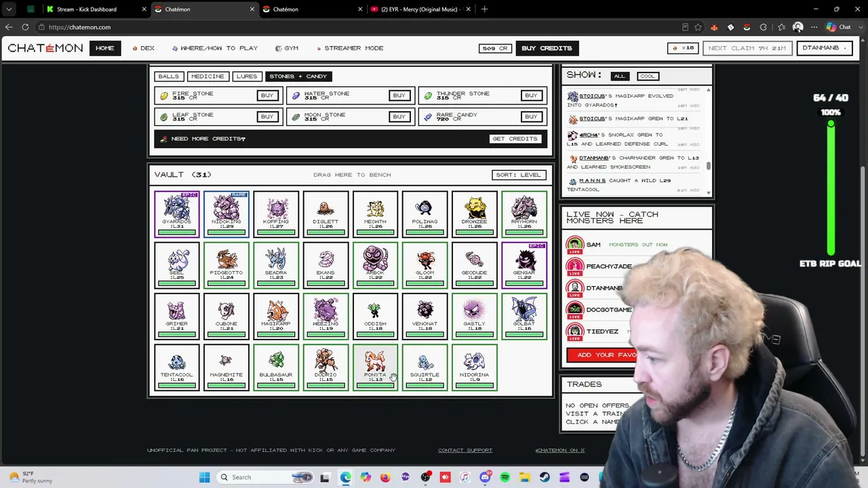The height and width of the screenshot is (488, 868).
Task: Pick the Diglett monster card
Action: 325,214
